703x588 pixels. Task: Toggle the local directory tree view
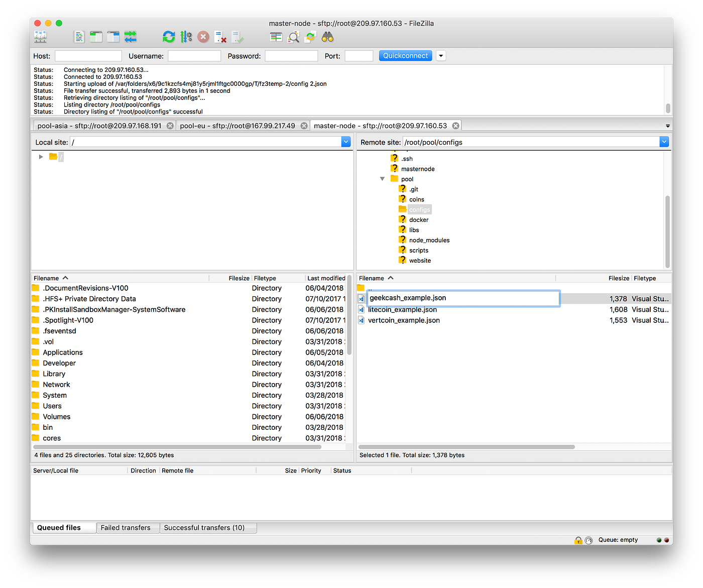click(x=96, y=37)
